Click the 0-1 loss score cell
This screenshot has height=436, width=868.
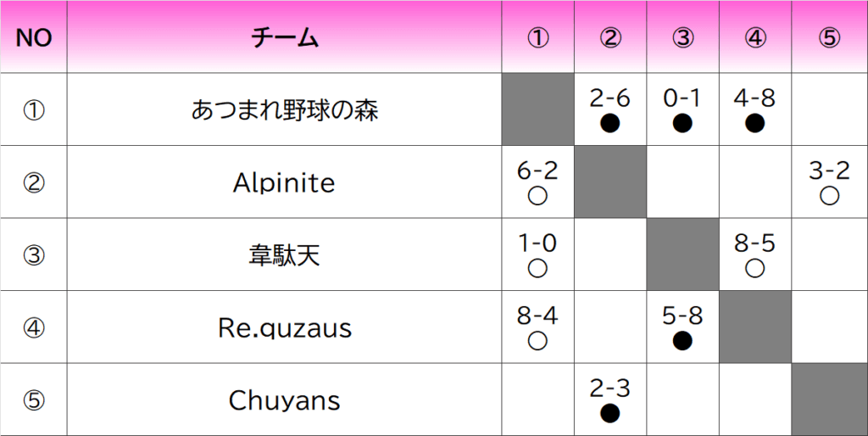682,109
